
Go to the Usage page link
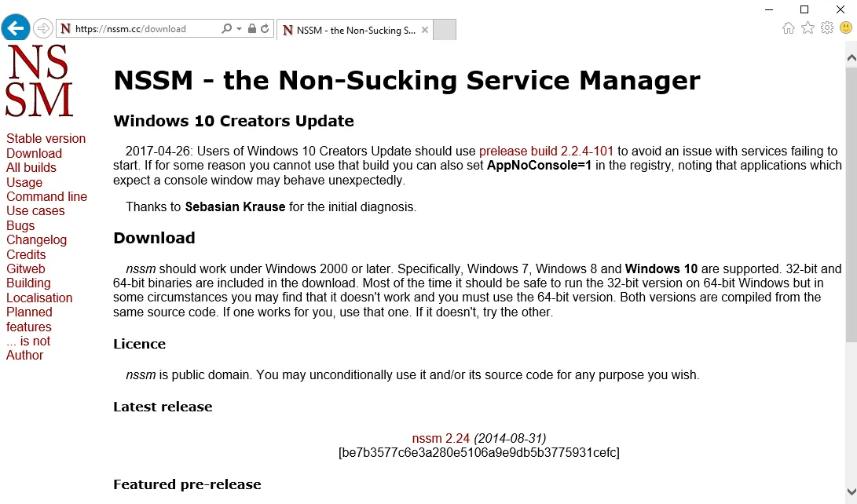tap(24, 182)
